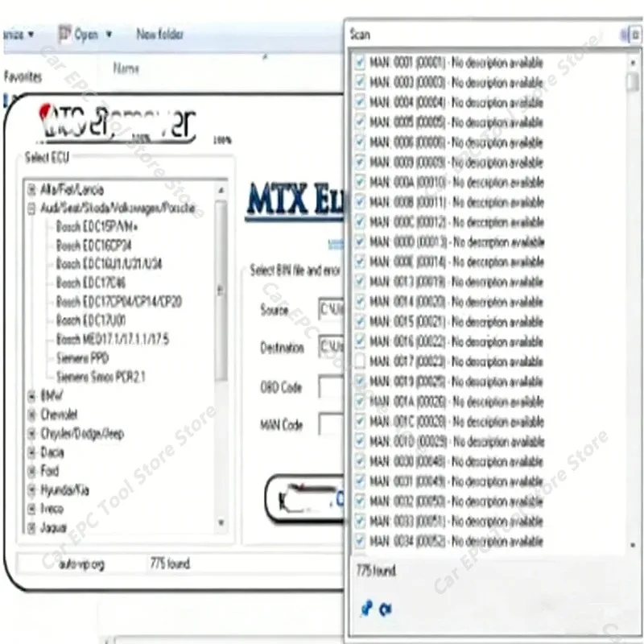Click row text 'MAN: 0016 (00022)'
The width and height of the screenshot is (644, 644).
(x=408, y=341)
